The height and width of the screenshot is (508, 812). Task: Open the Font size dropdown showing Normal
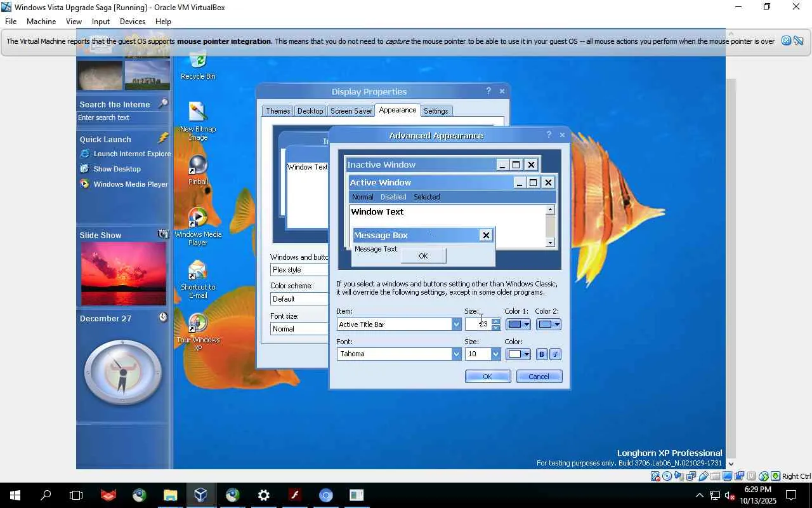click(x=299, y=329)
